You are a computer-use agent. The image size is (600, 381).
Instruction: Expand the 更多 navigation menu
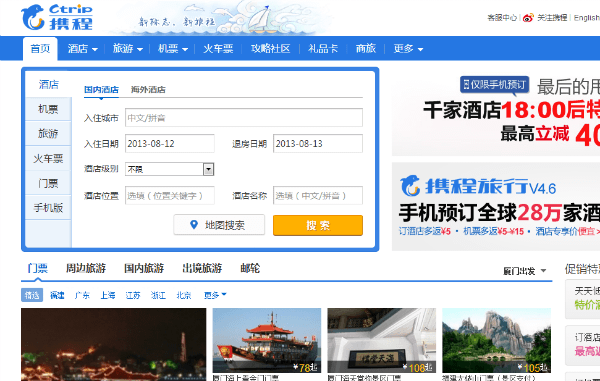(408, 49)
